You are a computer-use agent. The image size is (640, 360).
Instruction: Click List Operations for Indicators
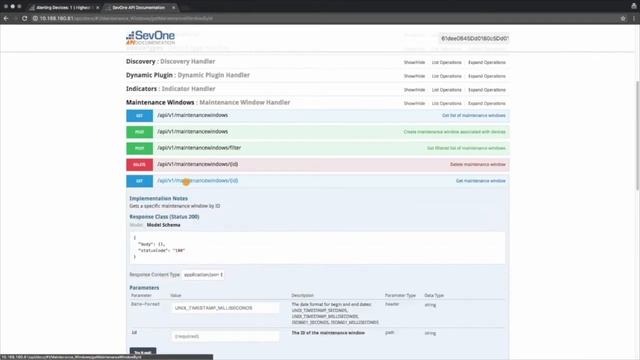tap(447, 90)
